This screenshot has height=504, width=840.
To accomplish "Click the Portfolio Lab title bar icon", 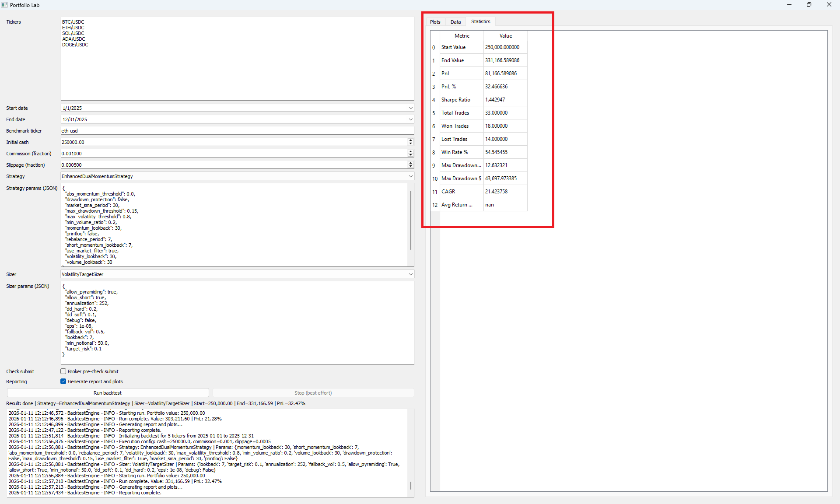I will pyautogui.click(x=4, y=5).
